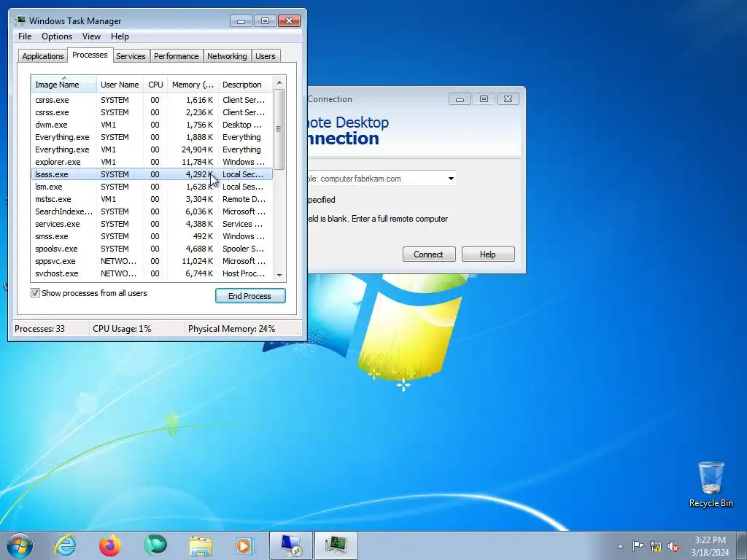747x560 pixels.
Task: Open Action Center flag tray icon
Action: (x=638, y=546)
